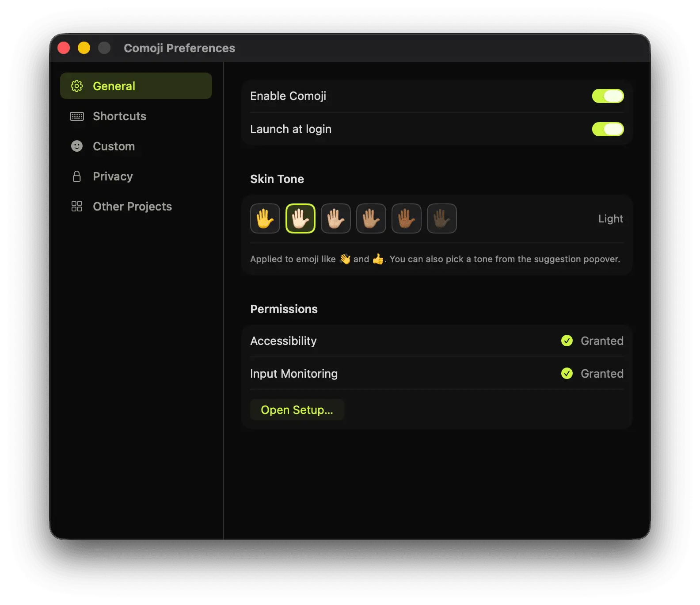
Task: Click the Input Monitoring granted checkmark icon
Action: 567,373
